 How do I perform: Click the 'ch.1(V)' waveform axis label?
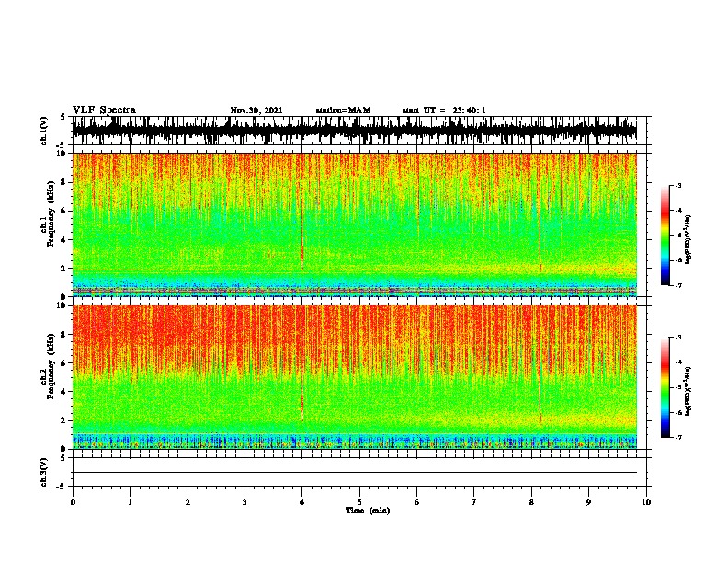tap(44, 131)
